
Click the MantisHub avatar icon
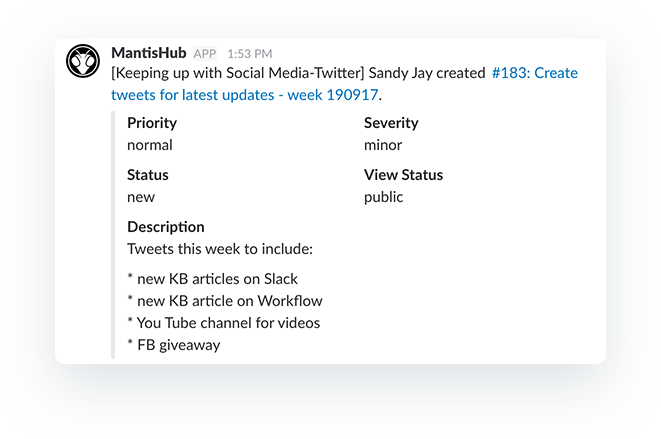[83, 61]
